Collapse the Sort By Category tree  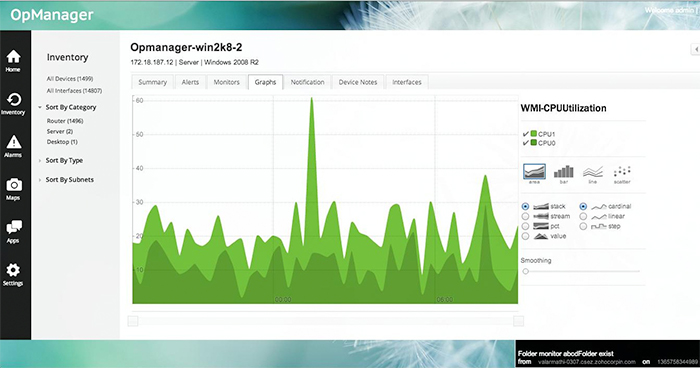(40, 108)
